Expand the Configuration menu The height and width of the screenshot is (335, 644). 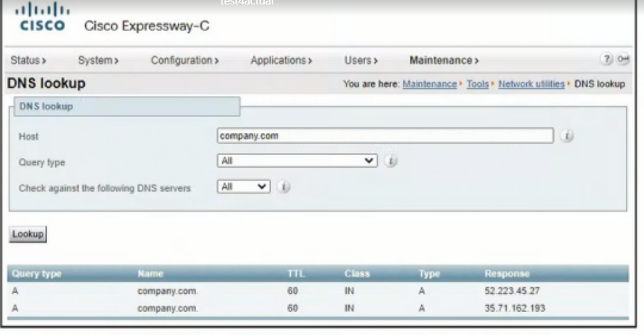click(x=185, y=60)
